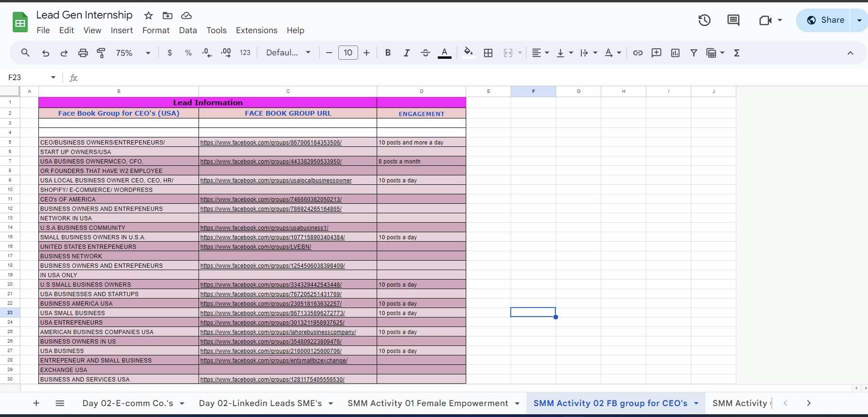This screenshot has height=417, width=868.
Task: Insert link toolbar icon
Action: click(x=638, y=53)
